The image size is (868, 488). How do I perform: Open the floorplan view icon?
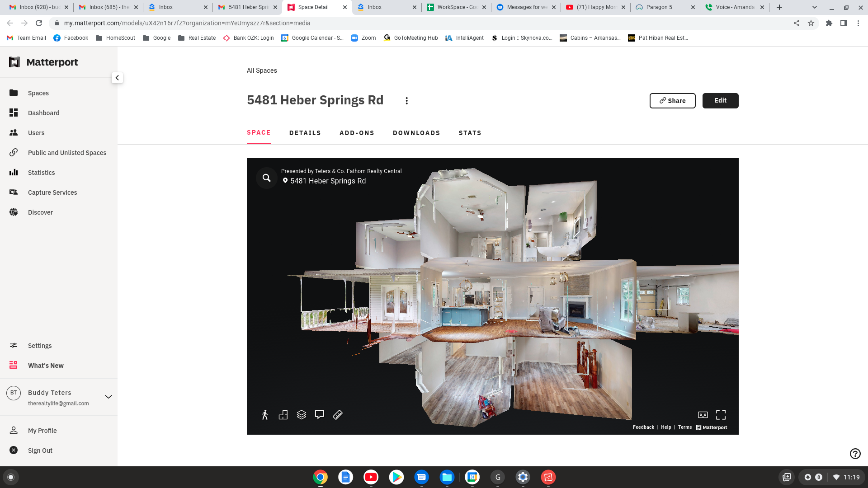click(283, 415)
